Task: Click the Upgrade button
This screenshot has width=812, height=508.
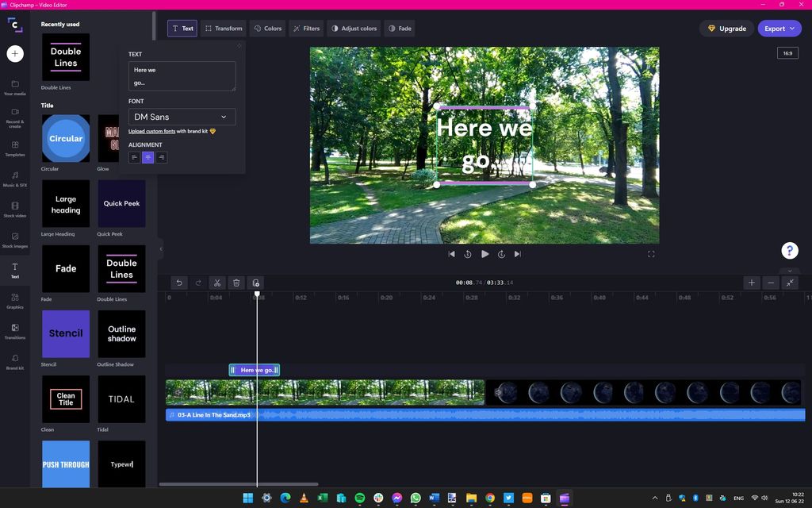Action: pyautogui.click(x=726, y=29)
